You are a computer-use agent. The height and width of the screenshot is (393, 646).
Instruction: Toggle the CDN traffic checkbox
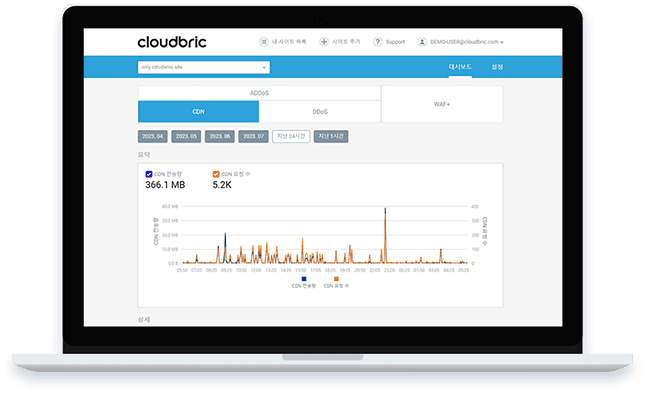tap(149, 174)
